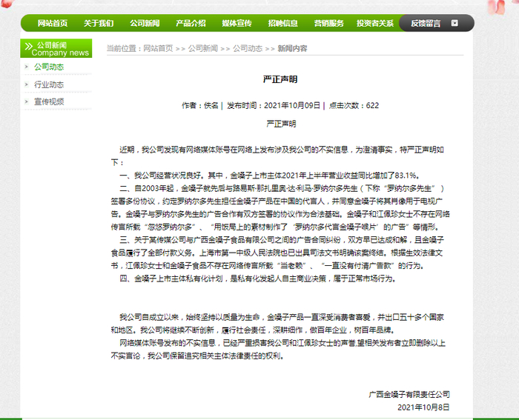The image size is (519, 420).
Task: Click paragraph beginning 一、我公司经营状况良好
Action: [270, 176]
